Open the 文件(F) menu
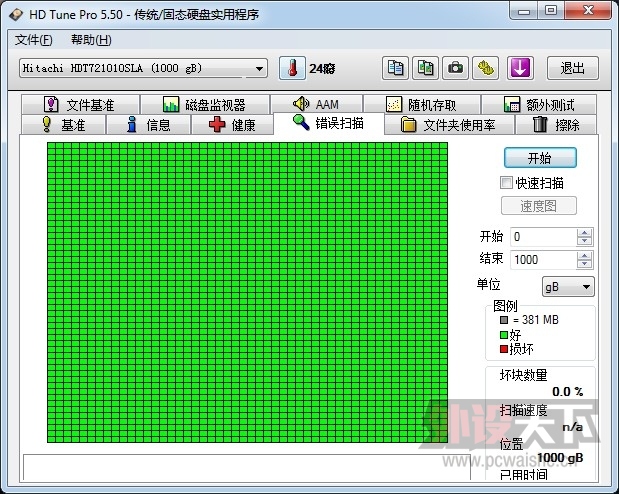The height and width of the screenshot is (494, 619). click(34, 40)
